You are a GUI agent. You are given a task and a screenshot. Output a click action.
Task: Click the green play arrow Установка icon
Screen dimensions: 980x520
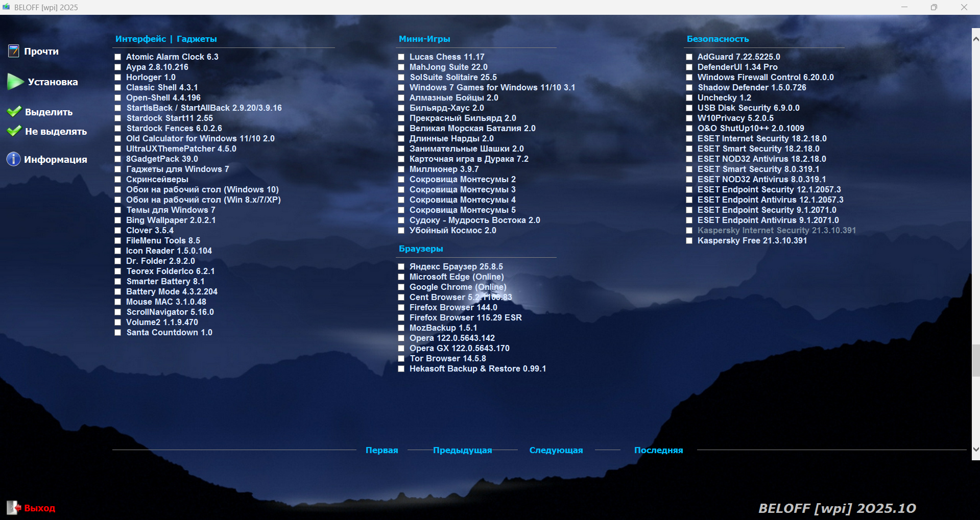tap(15, 82)
